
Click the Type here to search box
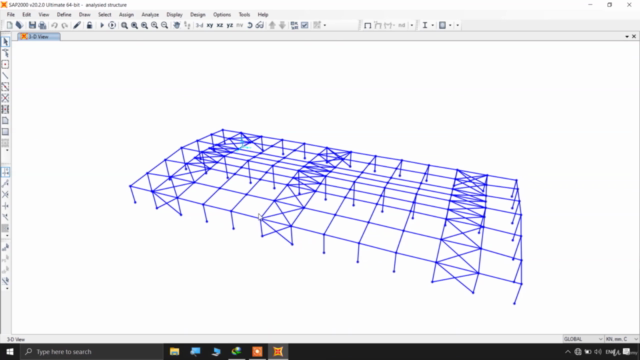(x=91, y=351)
